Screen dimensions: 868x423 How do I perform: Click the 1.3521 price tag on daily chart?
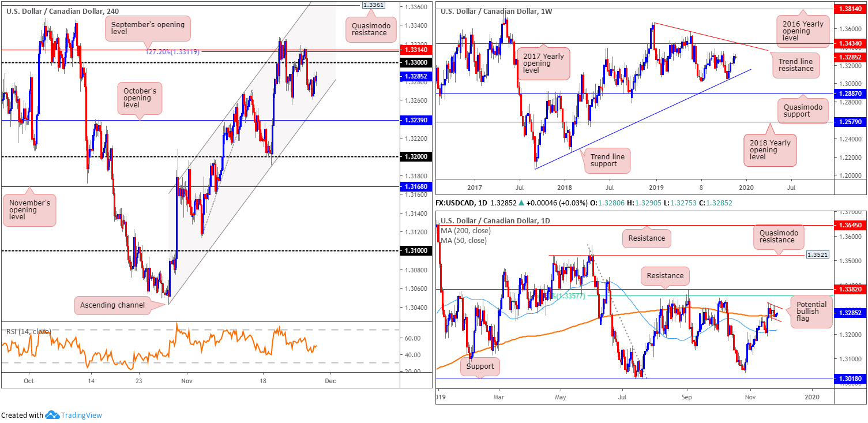click(x=818, y=255)
